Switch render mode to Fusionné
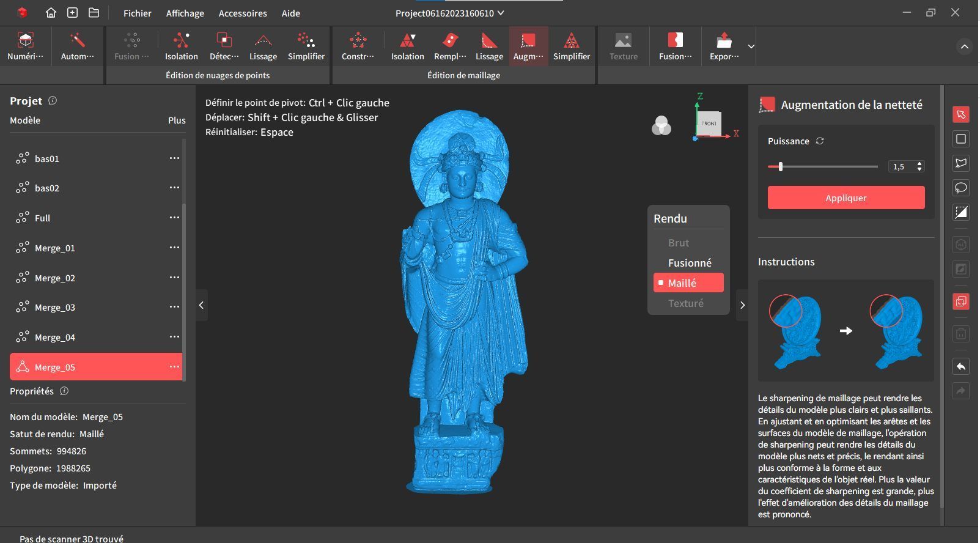This screenshot has width=980, height=543. click(689, 263)
